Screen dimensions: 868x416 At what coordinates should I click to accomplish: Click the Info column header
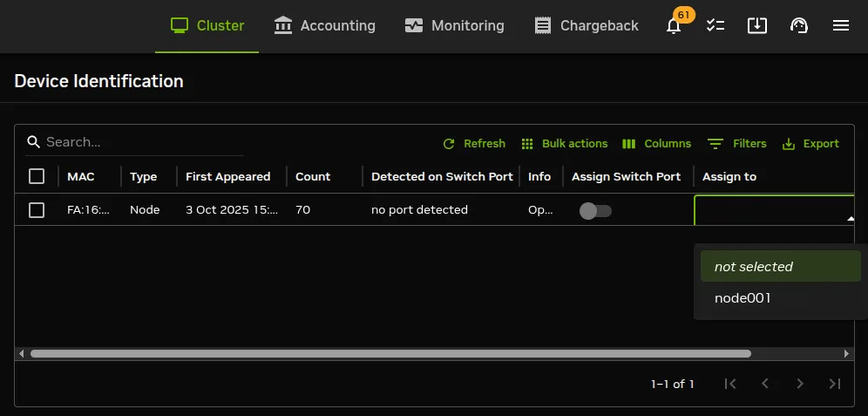539,177
